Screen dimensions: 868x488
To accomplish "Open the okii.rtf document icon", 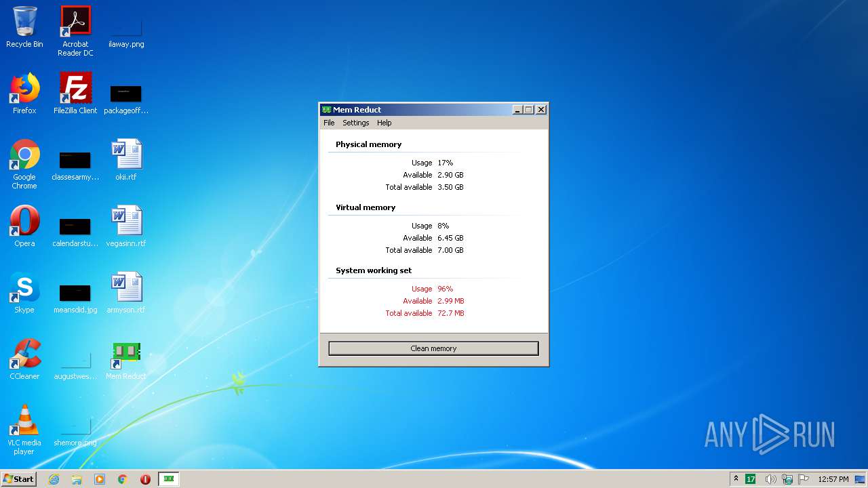I will click(x=126, y=160).
